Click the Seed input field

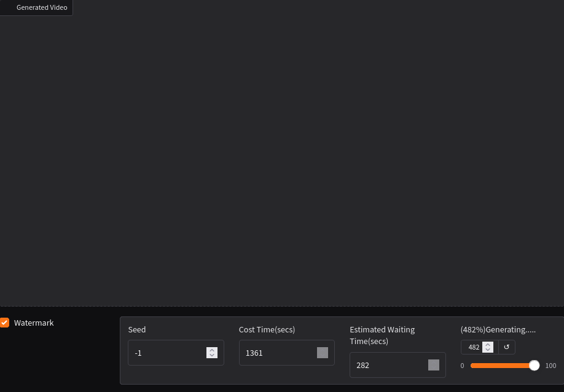(x=176, y=353)
